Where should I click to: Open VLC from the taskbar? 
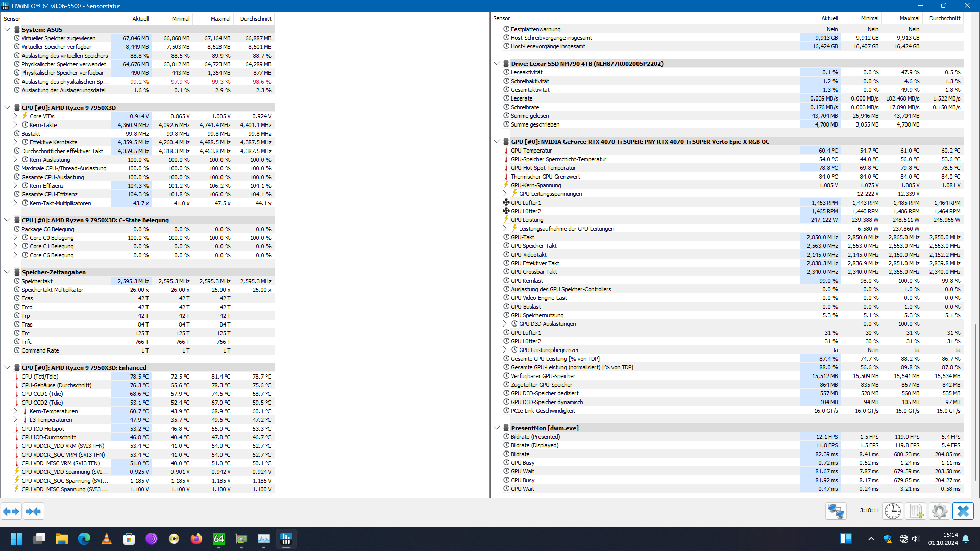107,539
